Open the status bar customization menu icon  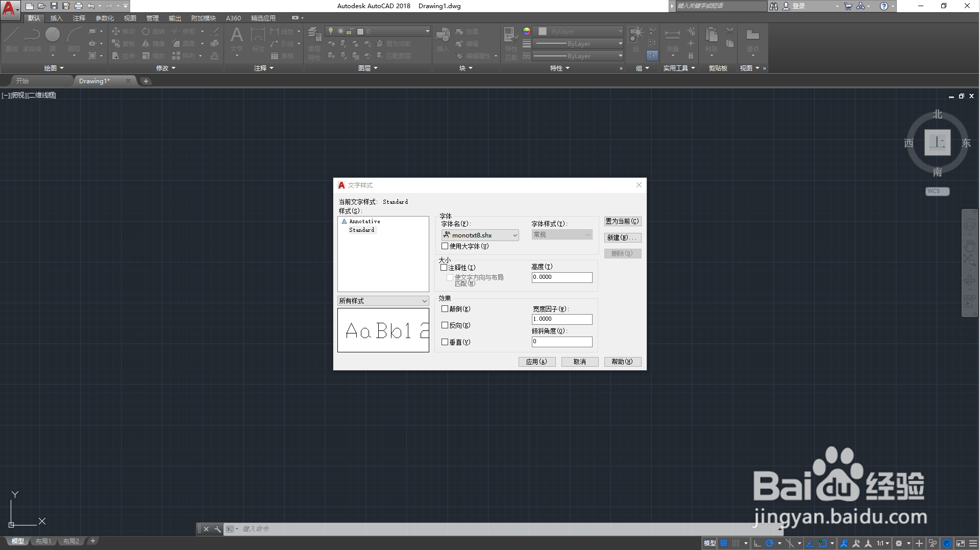[973, 543]
